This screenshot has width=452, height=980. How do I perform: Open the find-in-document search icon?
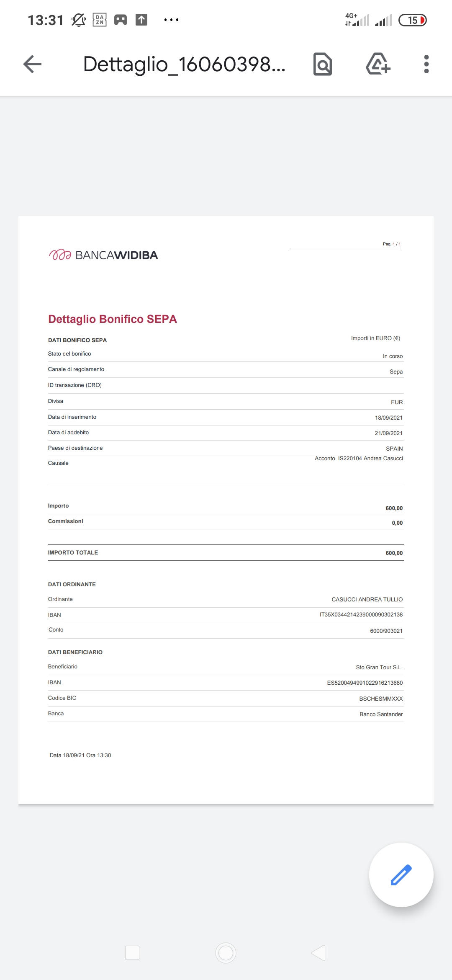tap(323, 64)
